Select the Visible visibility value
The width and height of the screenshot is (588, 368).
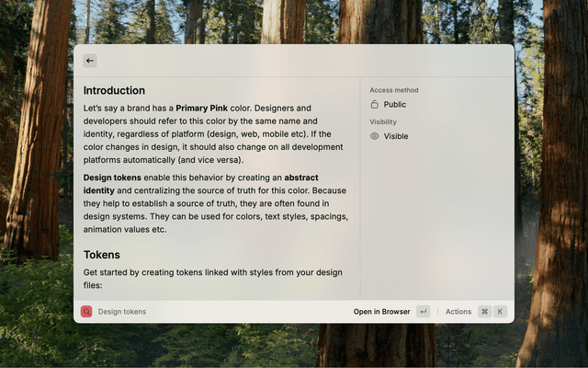click(x=396, y=136)
